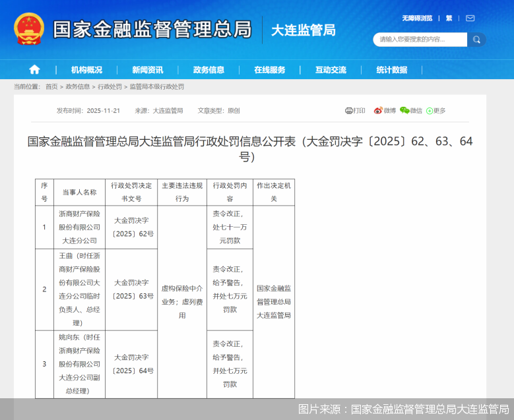Open the envelope mail icon
The height and width of the screenshot is (420, 514).
point(470,18)
